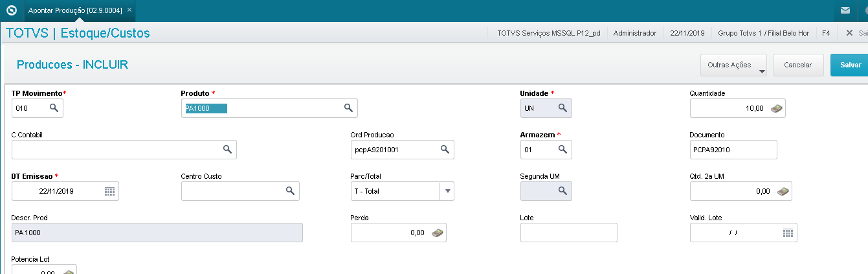
Task: Open calculator icon in Qtd. 2a UM
Action: coord(783,191)
